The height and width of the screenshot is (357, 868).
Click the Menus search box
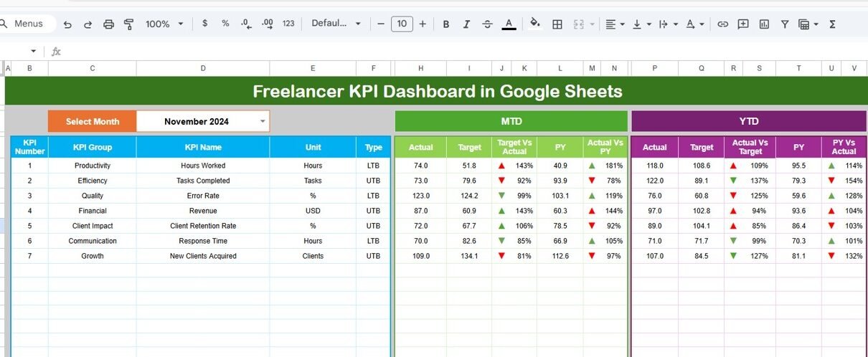pos(29,24)
